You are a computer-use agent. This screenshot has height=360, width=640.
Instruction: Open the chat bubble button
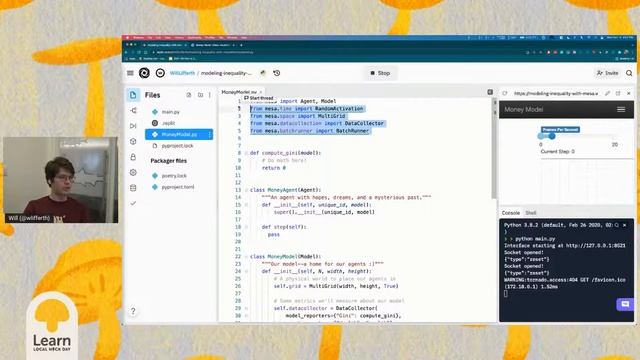click(x=625, y=304)
